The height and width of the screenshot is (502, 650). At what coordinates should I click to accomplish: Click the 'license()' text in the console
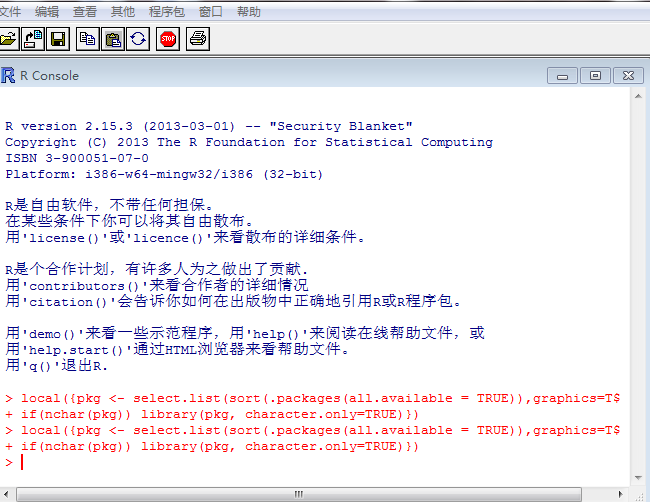tap(63, 238)
